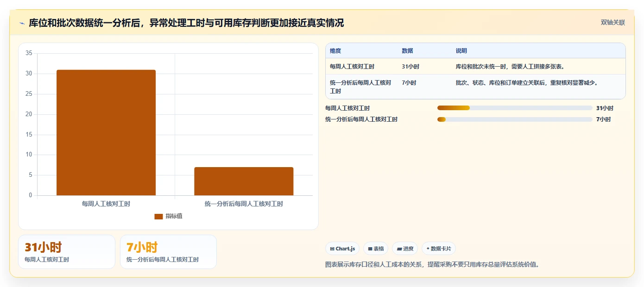
Task: Click the 维度 column header
Action: pyautogui.click(x=335, y=51)
